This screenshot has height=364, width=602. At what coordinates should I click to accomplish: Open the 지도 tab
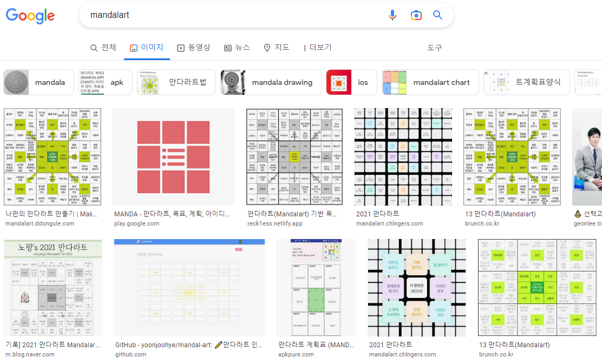click(x=277, y=48)
